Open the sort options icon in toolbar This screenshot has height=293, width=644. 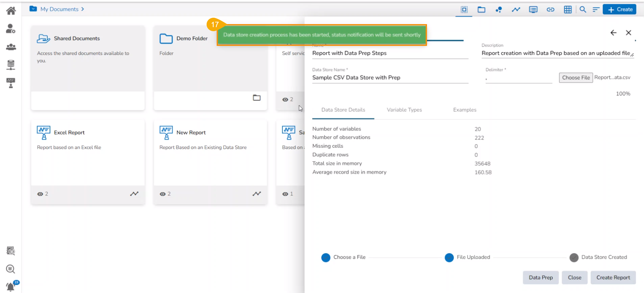pos(596,9)
